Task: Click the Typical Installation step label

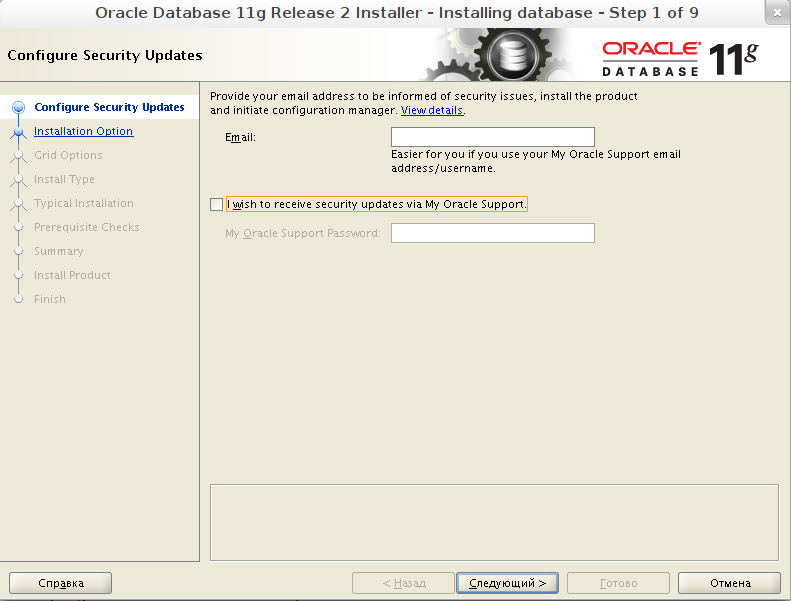Action: (x=84, y=203)
